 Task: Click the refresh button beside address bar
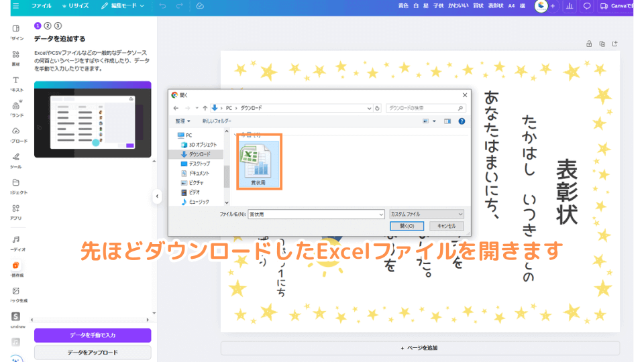[377, 108]
